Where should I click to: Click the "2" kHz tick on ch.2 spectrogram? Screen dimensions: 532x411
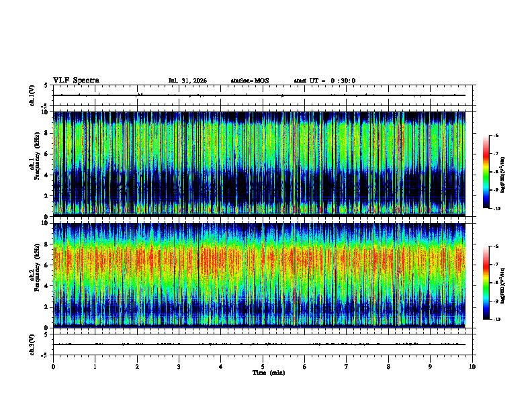47,307
